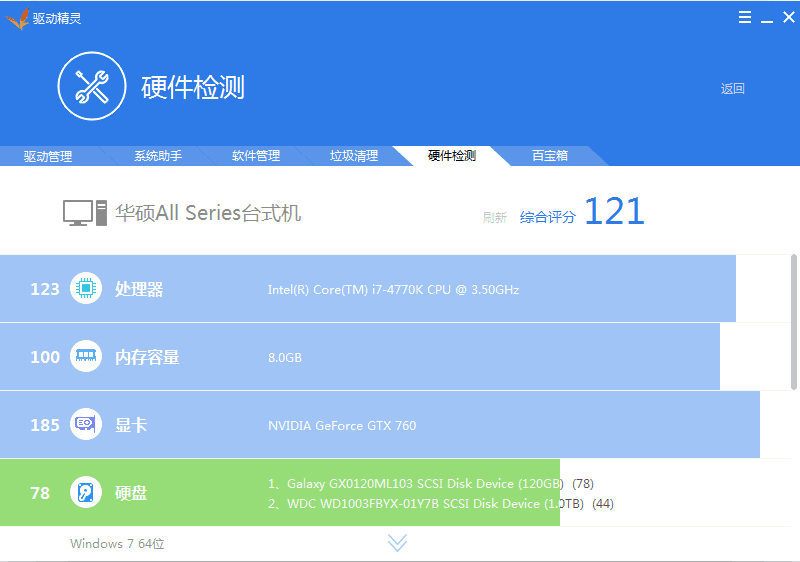800x562 pixels.
Task: Click the 硬盘 label
Action: [131, 493]
